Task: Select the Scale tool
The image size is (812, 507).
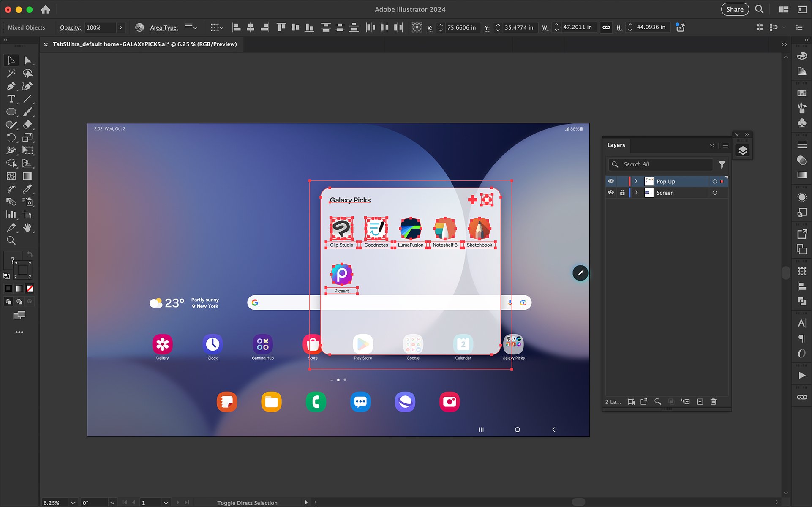Action: 27,138
